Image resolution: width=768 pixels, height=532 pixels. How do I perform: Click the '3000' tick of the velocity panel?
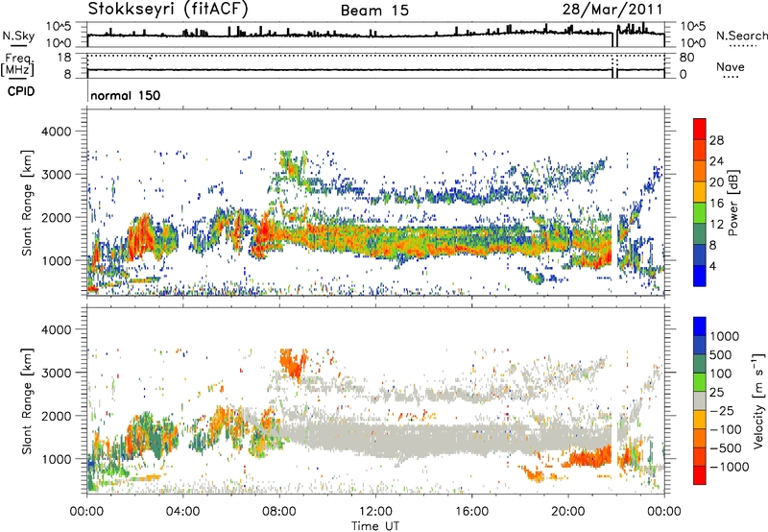(57, 373)
